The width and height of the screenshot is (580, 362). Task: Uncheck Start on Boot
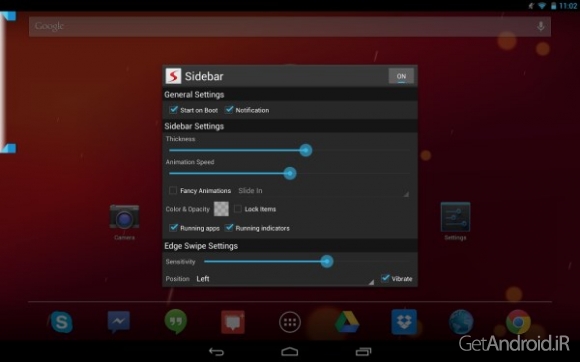(173, 110)
